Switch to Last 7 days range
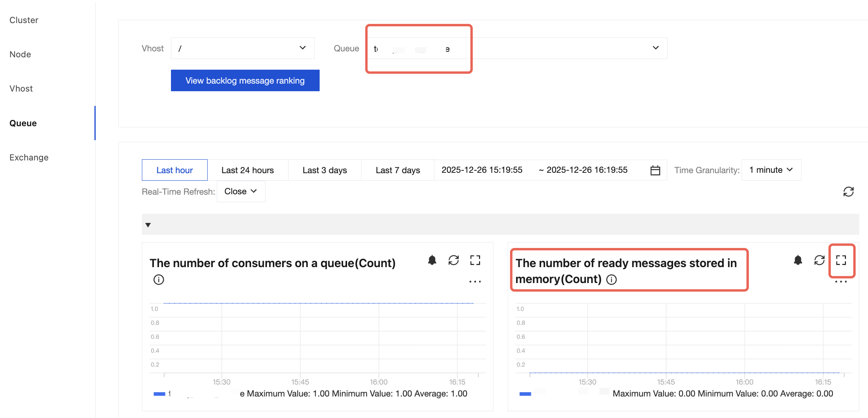 [x=397, y=170]
